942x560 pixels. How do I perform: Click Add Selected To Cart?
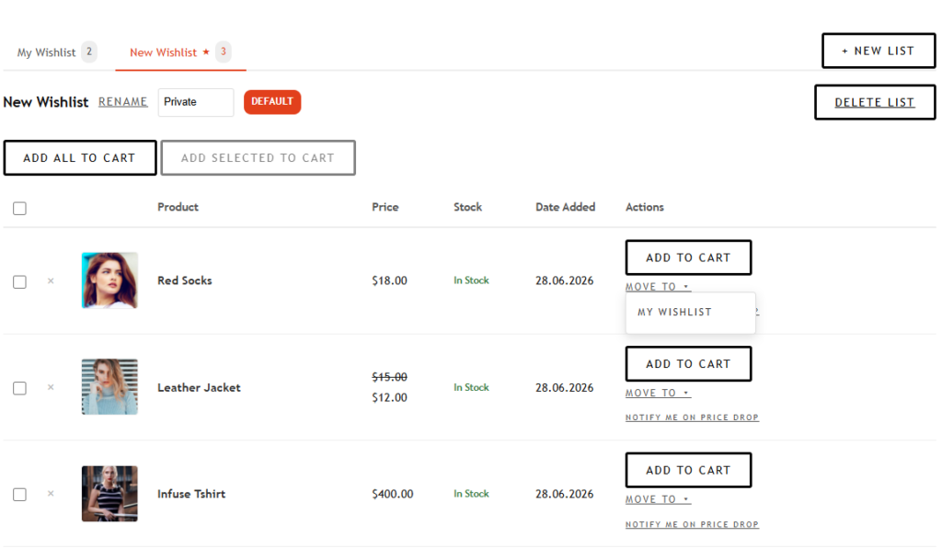[x=258, y=158]
